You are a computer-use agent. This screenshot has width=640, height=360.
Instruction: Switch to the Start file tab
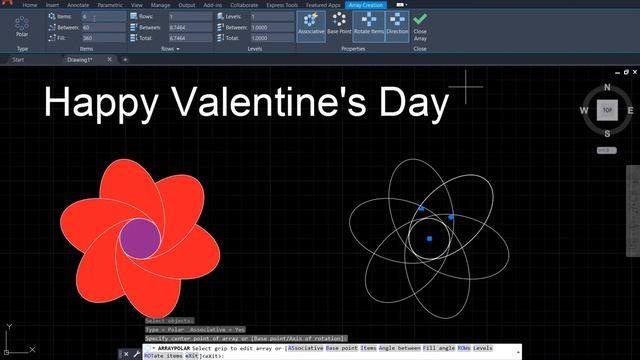click(18, 60)
